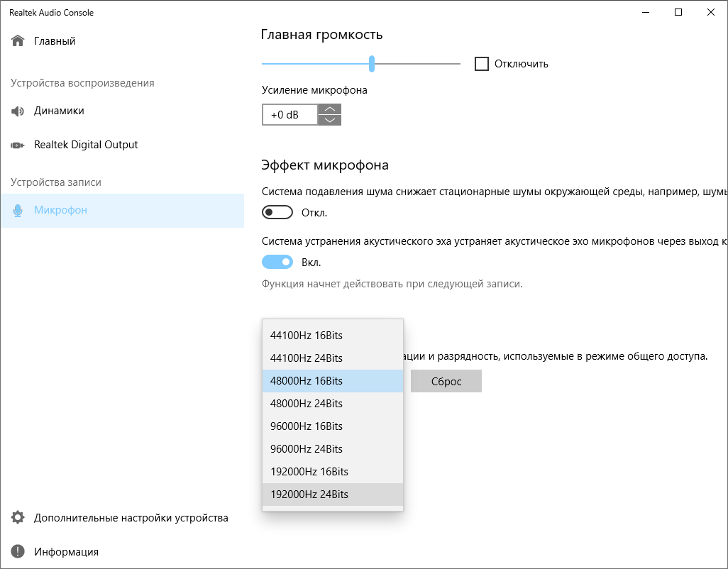The height and width of the screenshot is (569, 728).
Task: Go to Realtek Digital Output page
Action: (x=86, y=145)
